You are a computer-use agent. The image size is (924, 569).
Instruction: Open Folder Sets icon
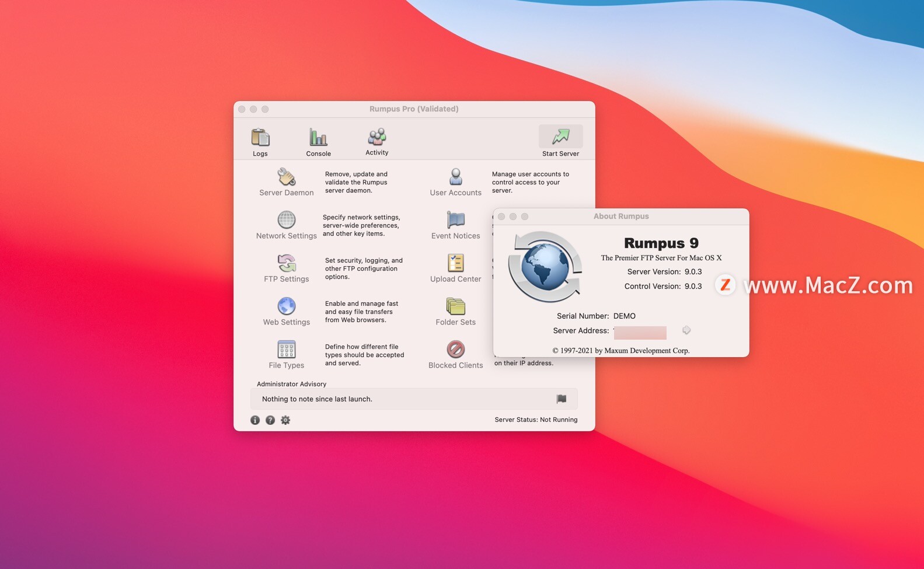click(456, 306)
